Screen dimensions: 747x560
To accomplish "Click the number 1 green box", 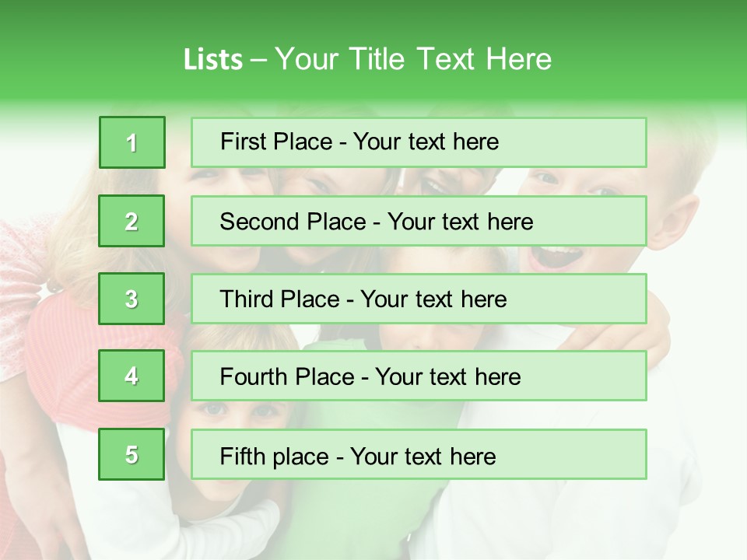I will 132,142.
